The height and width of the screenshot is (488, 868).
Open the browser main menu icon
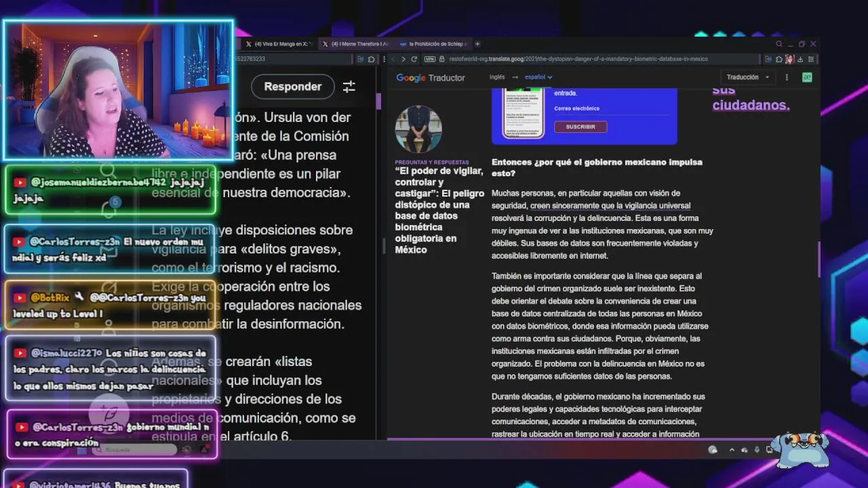810,59
